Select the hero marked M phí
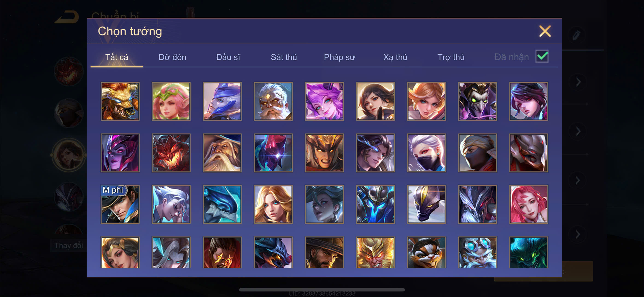The height and width of the screenshot is (297, 644). 120,204
